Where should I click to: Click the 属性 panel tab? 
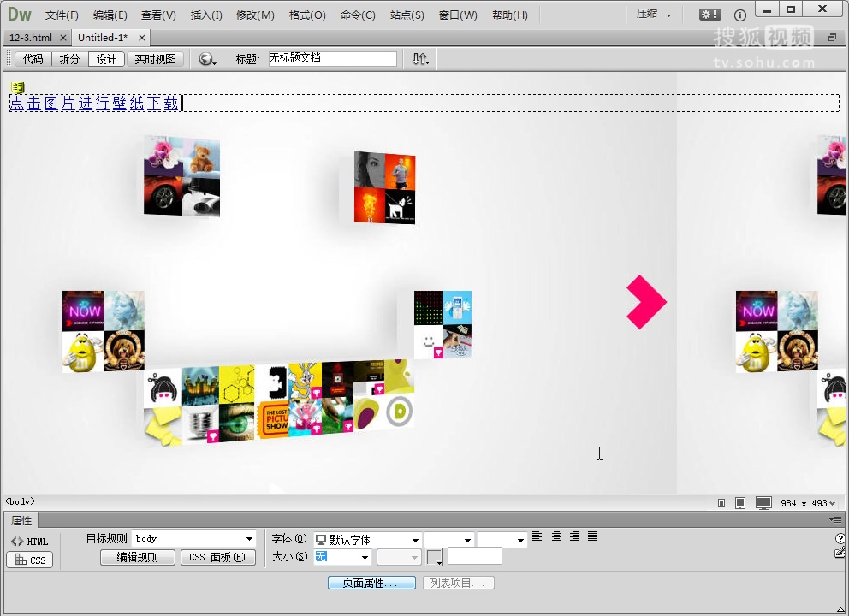[x=21, y=521]
